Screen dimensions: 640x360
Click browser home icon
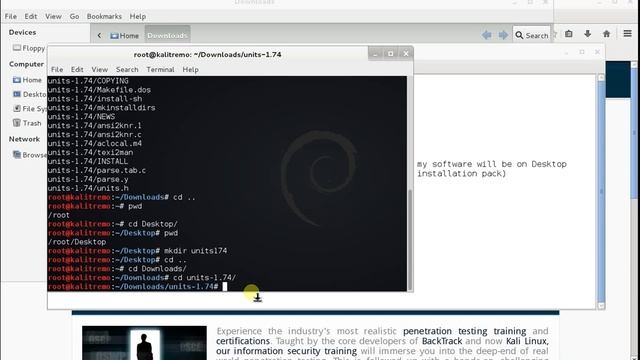click(607, 34)
